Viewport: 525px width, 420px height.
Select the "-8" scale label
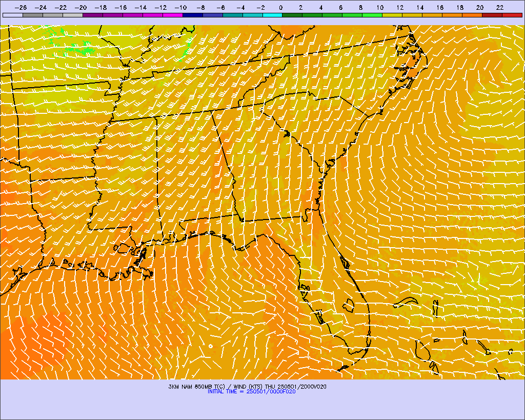(201, 8)
